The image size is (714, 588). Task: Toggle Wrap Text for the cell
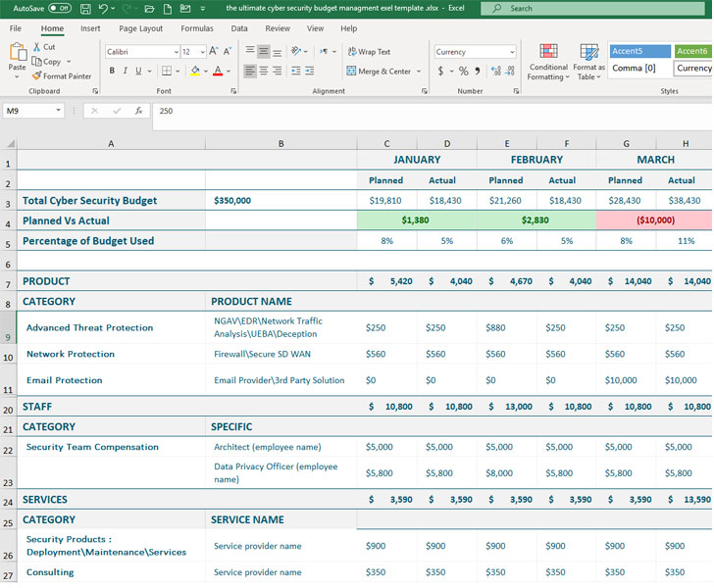point(368,52)
